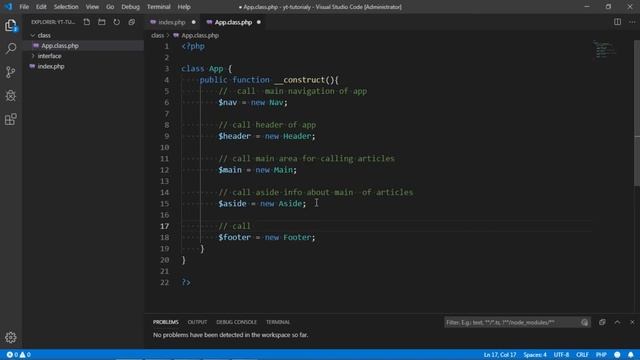The height and width of the screenshot is (360, 640).
Task: Click line number 17 in gutter
Action: point(164,226)
